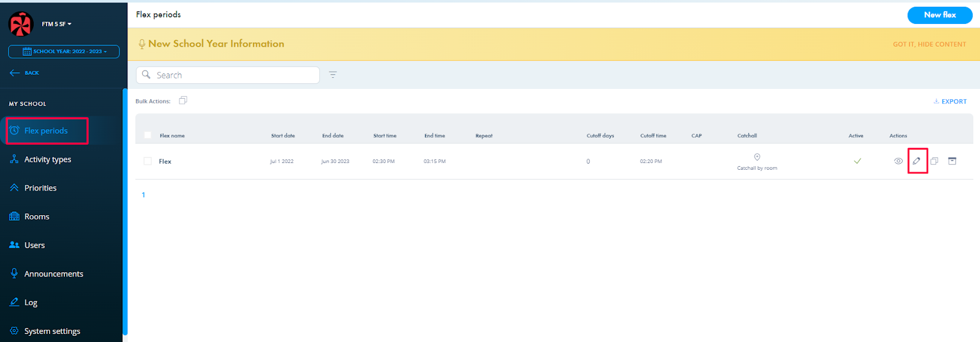Click the Flex periods clock icon
Viewport: 980px width, 342px height.
pos(15,131)
